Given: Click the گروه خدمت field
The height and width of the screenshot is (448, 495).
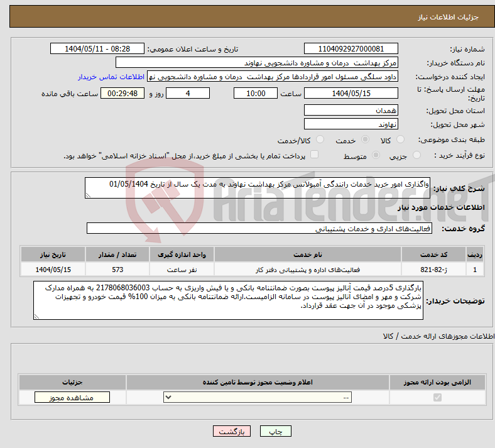Looking at the screenshot, I should [259, 228].
